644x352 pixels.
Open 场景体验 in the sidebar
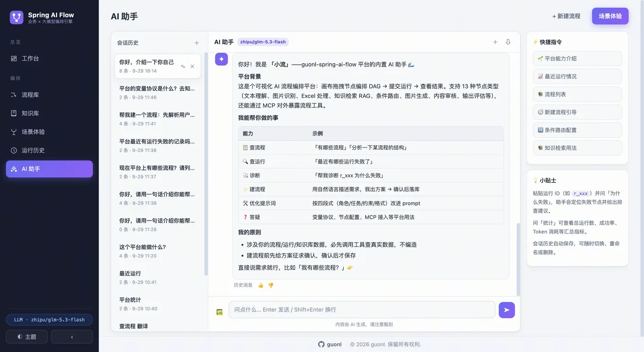coord(49,132)
